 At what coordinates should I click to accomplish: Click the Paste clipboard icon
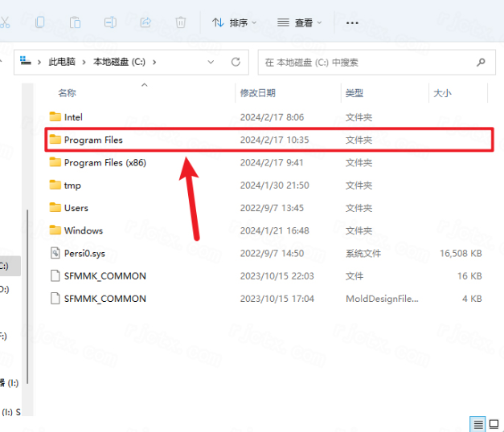click(75, 22)
